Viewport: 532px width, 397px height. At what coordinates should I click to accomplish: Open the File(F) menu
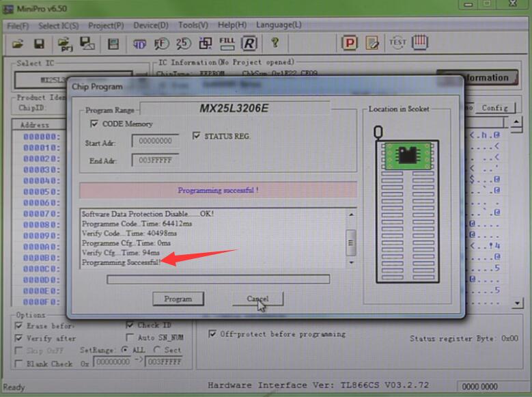(18, 26)
